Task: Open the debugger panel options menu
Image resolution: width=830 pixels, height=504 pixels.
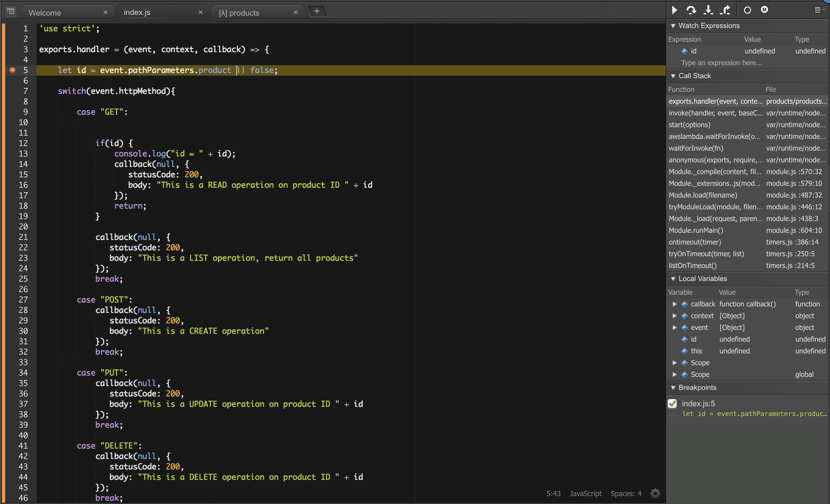Action: click(x=819, y=10)
